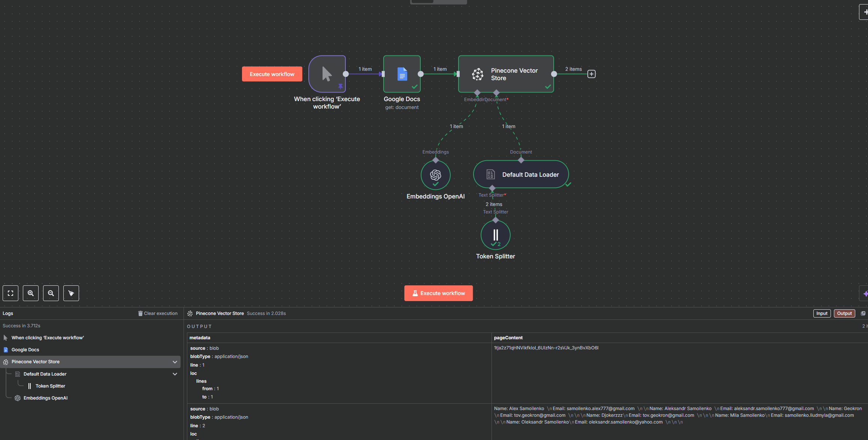Toggle the Input panel view
The height and width of the screenshot is (440, 868).
click(x=822, y=313)
